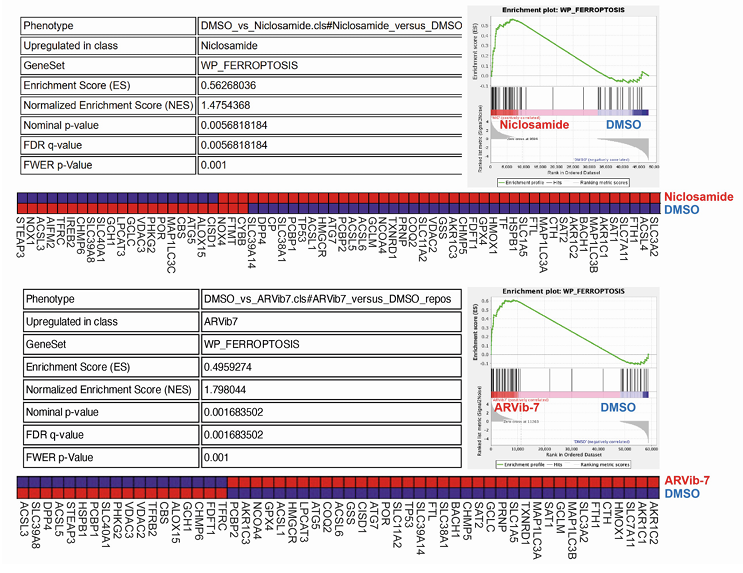Click gene label AKR1C2 under the ARVib-7 heatmap

click(654, 522)
